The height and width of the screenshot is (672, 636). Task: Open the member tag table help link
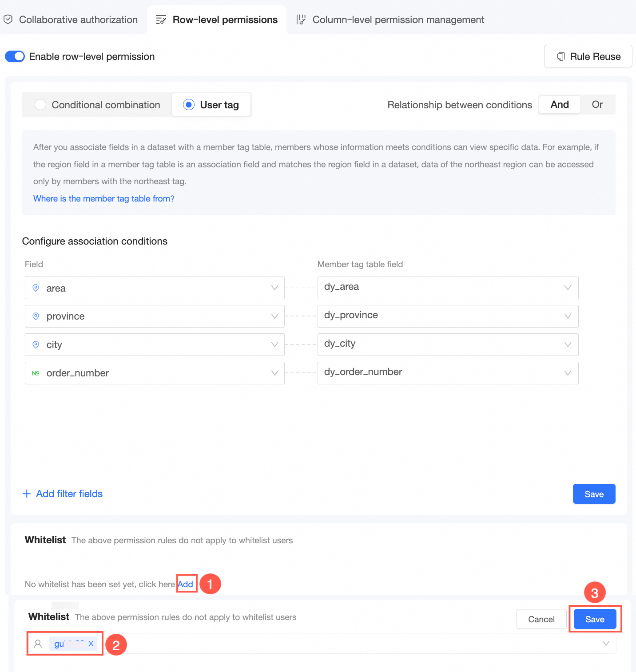[103, 198]
